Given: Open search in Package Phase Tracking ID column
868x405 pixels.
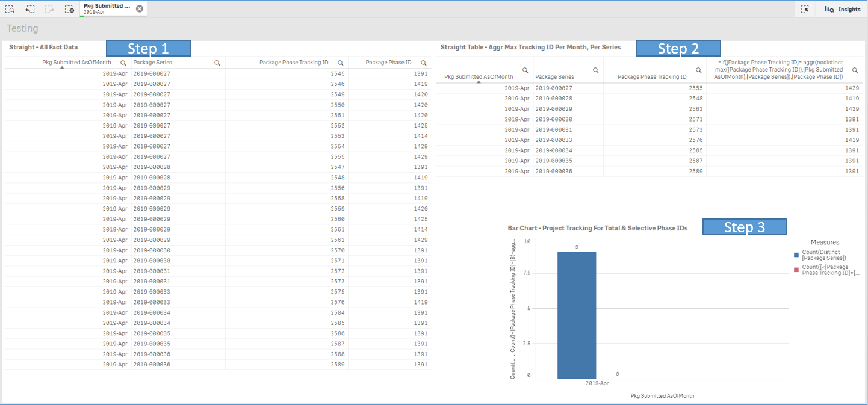Looking at the screenshot, I should point(340,62).
